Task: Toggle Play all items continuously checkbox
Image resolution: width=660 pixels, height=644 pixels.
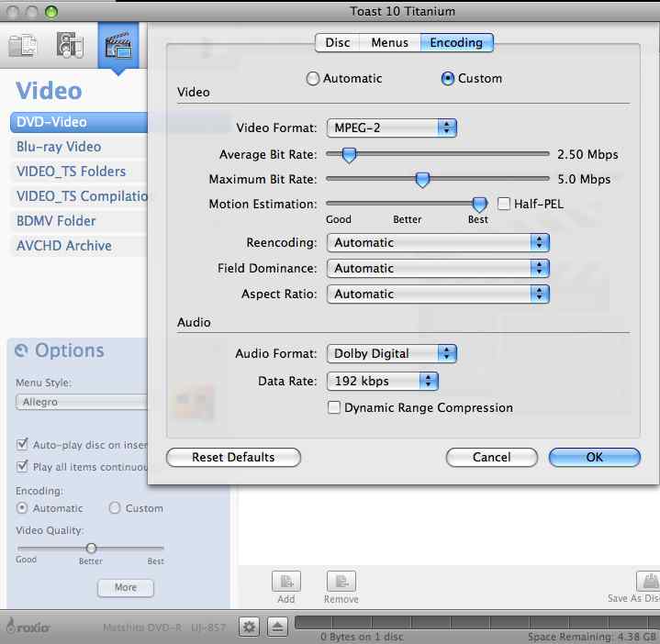Action: 22,467
